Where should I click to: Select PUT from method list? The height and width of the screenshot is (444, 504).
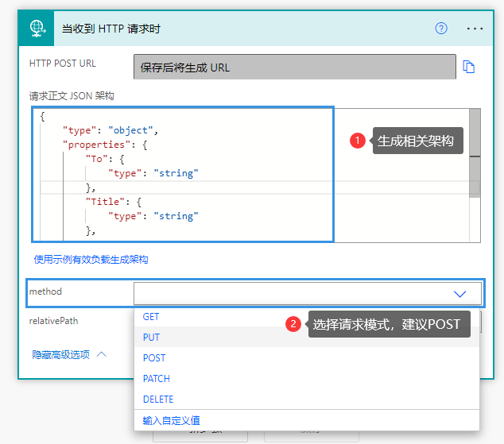pyautogui.click(x=151, y=338)
